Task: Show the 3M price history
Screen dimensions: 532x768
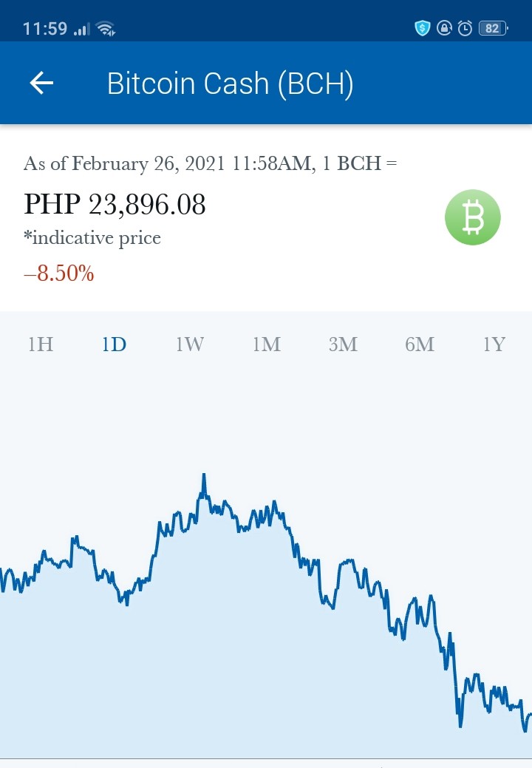Action: click(x=343, y=344)
